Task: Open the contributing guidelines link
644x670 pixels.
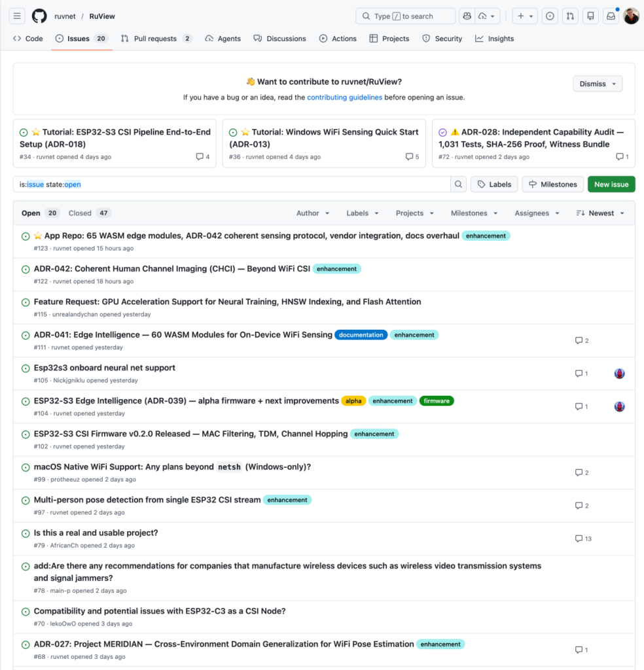Action: (x=344, y=97)
